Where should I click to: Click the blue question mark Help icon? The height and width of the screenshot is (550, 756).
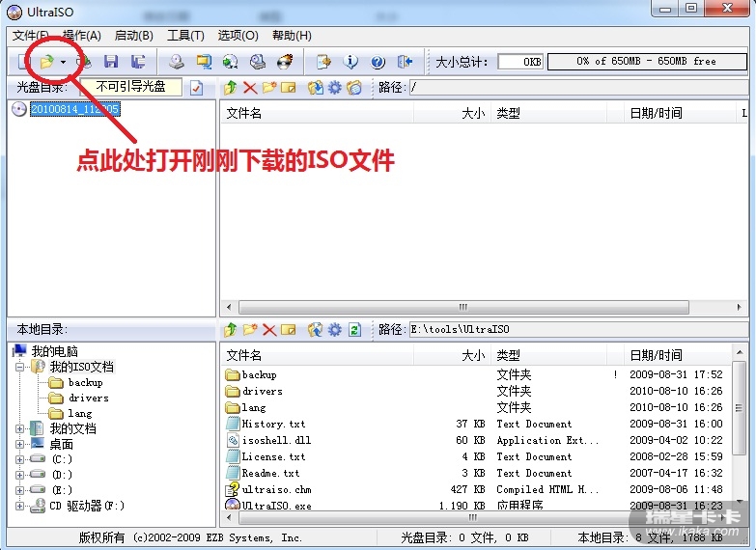[378, 61]
